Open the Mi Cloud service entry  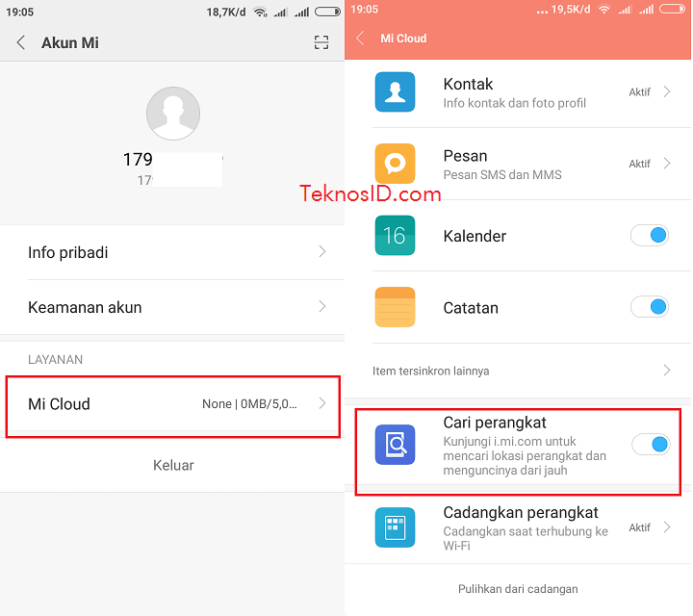tap(173, 404)
